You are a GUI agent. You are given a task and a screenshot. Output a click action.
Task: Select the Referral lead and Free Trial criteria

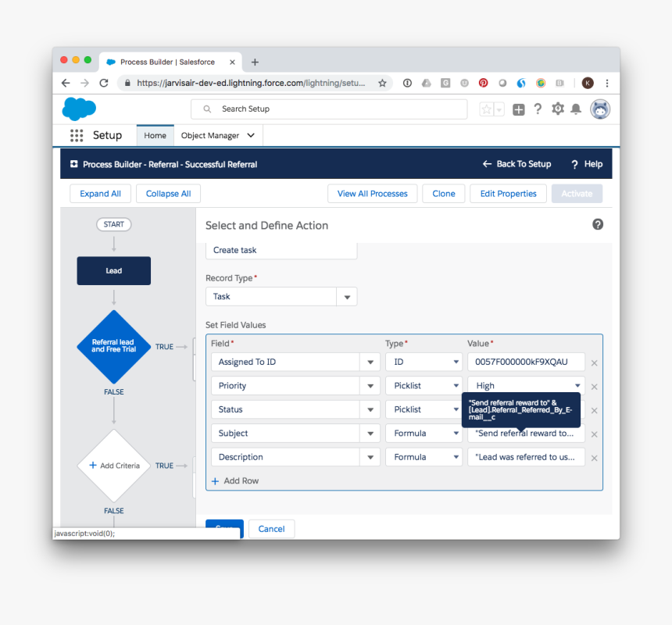click(113, 346)
